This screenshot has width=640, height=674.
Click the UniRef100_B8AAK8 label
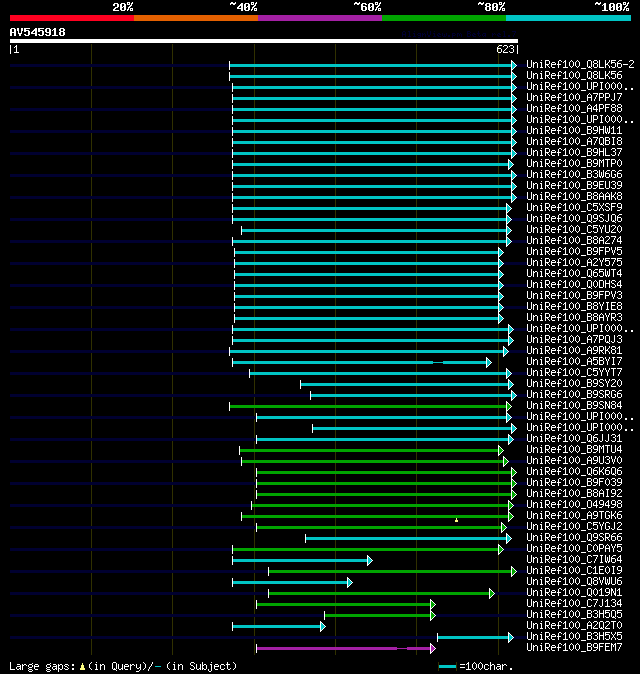pyautogui.click(x=574, y=197)
